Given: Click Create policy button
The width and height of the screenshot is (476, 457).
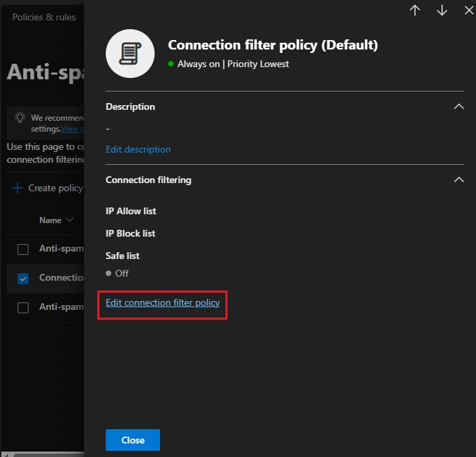Looking at the screenshot, I should [47, 188].
